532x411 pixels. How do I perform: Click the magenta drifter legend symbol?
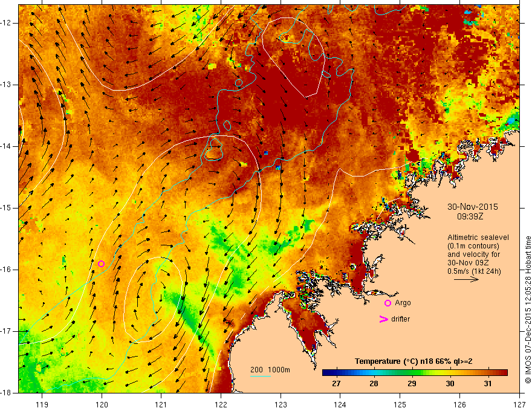point(383,319)
